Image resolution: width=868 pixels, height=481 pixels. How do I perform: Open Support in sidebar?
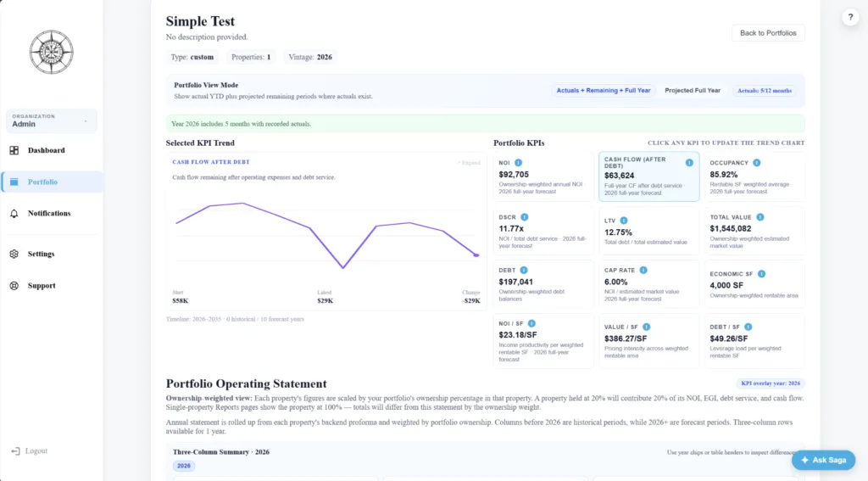[51, 285]
